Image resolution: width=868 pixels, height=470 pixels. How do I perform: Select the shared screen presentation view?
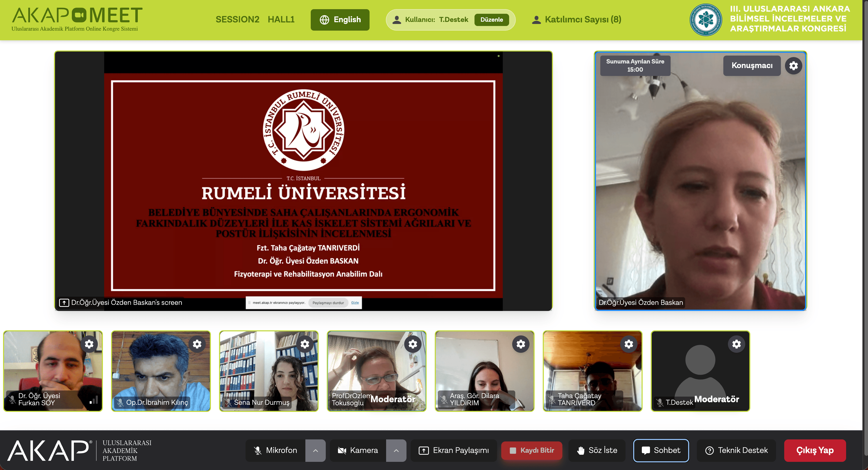[303, 181]
